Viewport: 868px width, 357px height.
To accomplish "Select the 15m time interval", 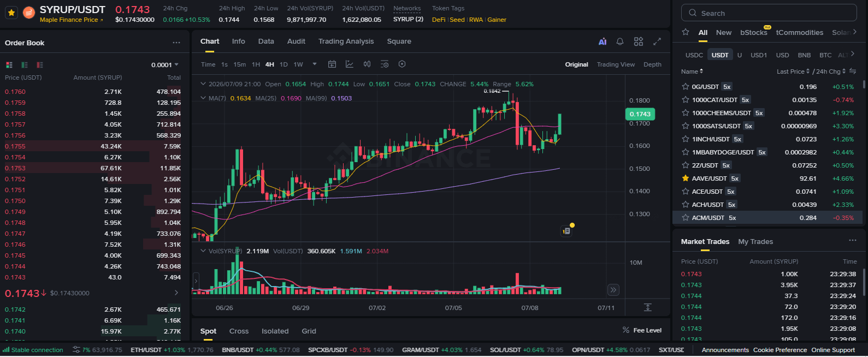I will (240, 64).
